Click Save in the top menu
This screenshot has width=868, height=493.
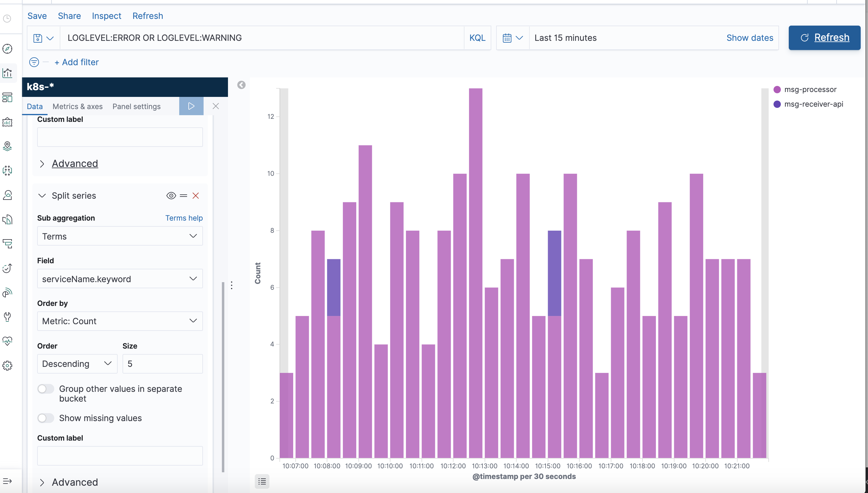coord(37,16)
